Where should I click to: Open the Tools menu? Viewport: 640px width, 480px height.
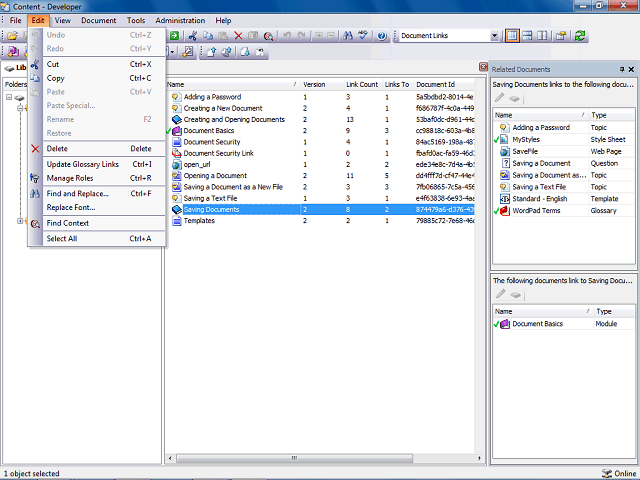(136, 20)
